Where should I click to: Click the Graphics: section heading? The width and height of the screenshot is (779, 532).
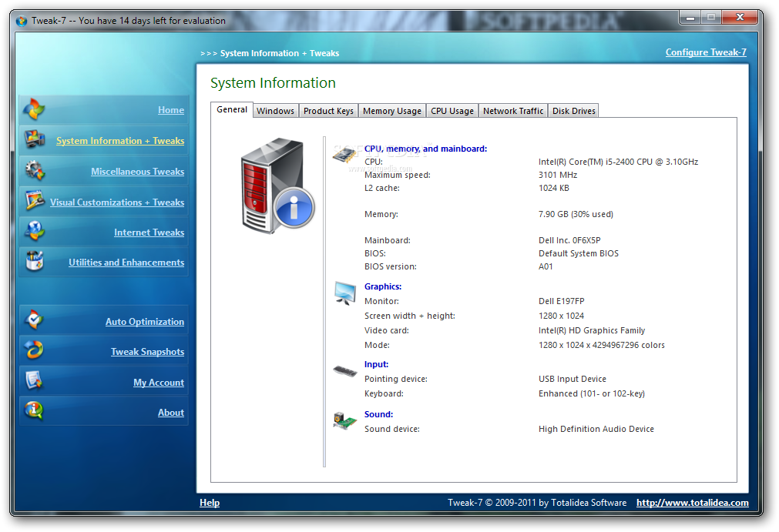(383, 287)
